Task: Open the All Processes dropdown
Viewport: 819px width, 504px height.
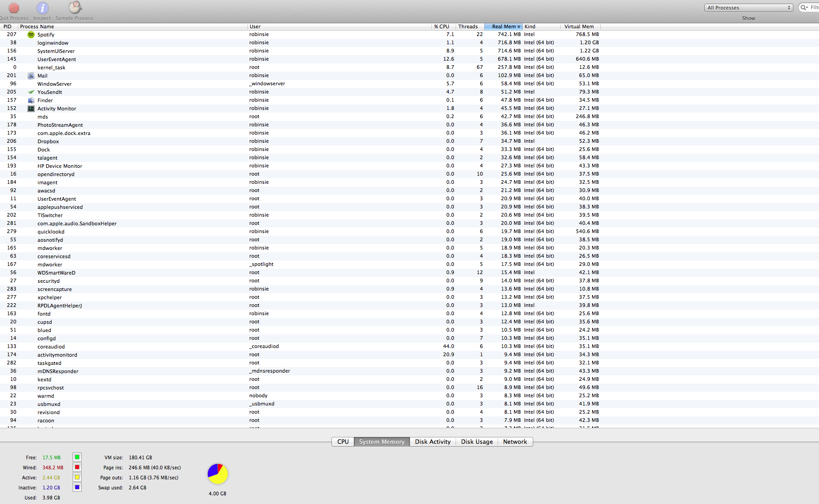Action: (749, 8)
